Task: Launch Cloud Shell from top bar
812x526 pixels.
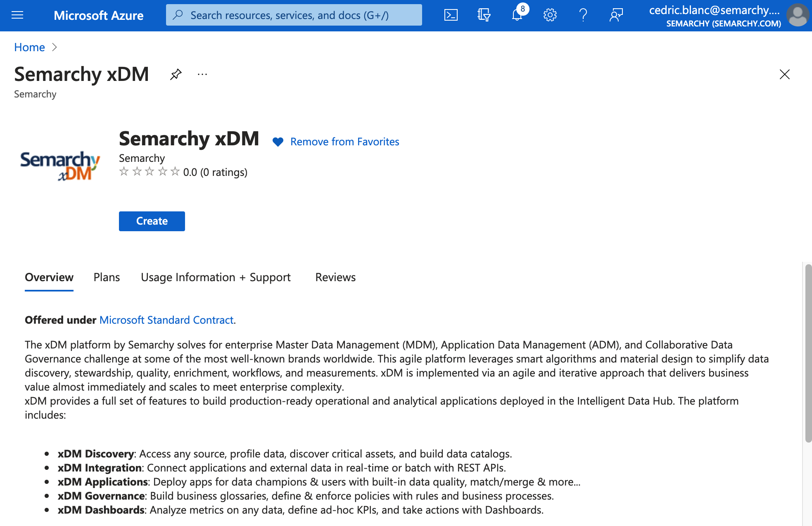Action: [451, 15]
